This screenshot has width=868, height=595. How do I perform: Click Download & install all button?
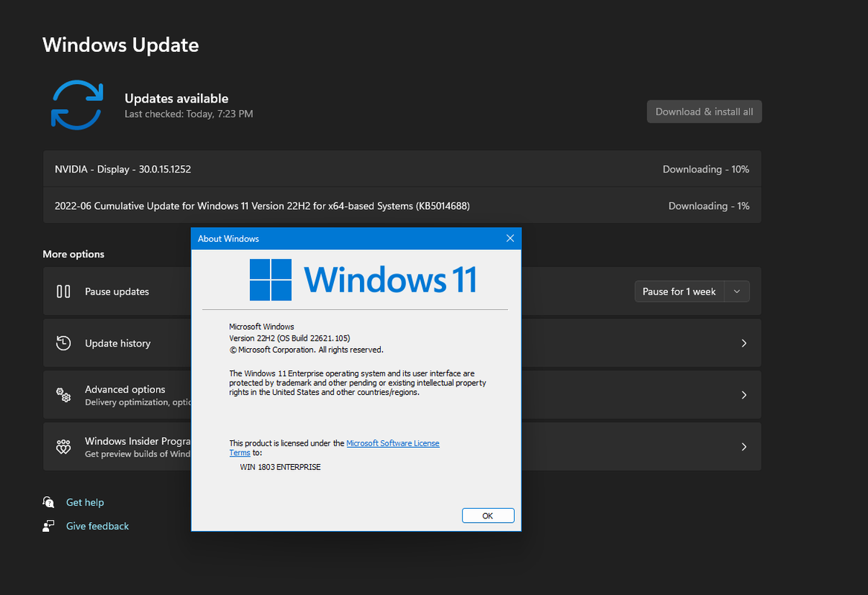(x=704, y=112)
